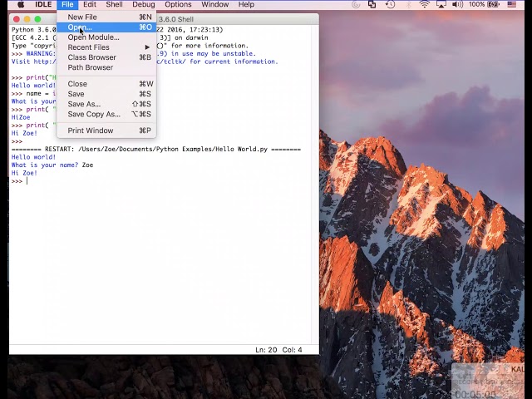Open the Debug menu
The height and width of the screenshot is (399, 532).
[144, 4]
